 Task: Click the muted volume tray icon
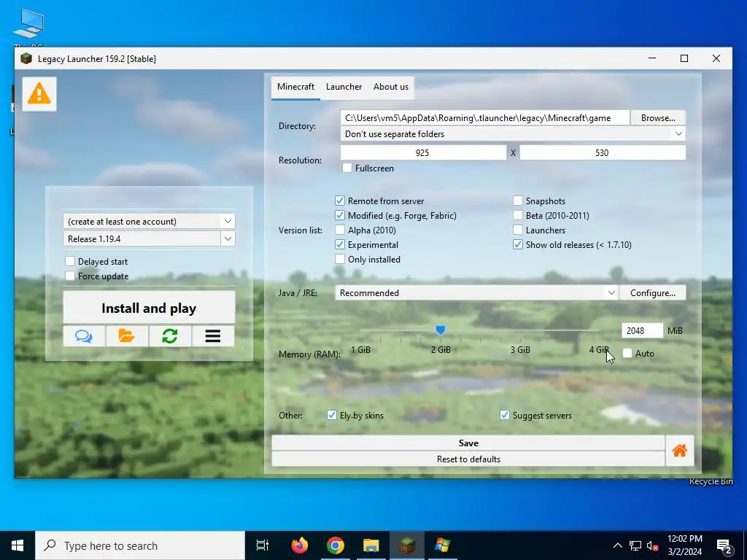click(653, 545)
